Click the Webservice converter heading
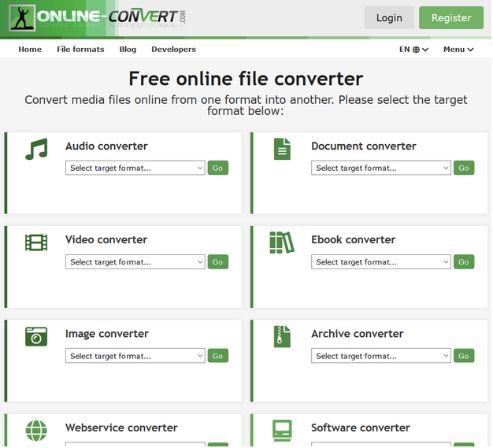Screen dimensions: 493x448 (121, 428)
